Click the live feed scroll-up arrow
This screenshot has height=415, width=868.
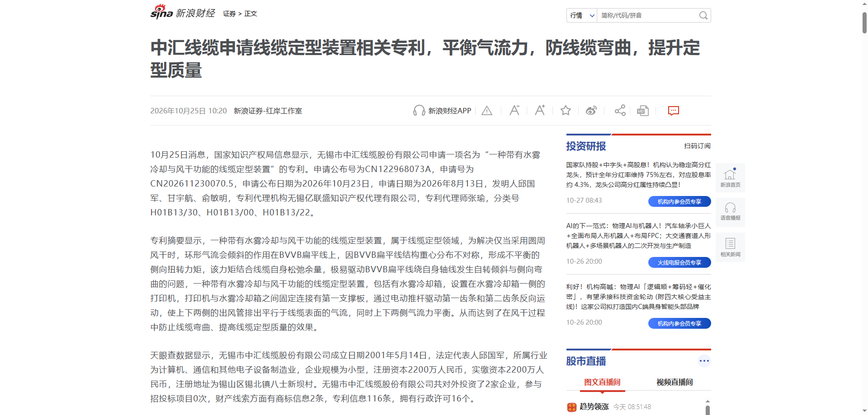click(708, 401)
